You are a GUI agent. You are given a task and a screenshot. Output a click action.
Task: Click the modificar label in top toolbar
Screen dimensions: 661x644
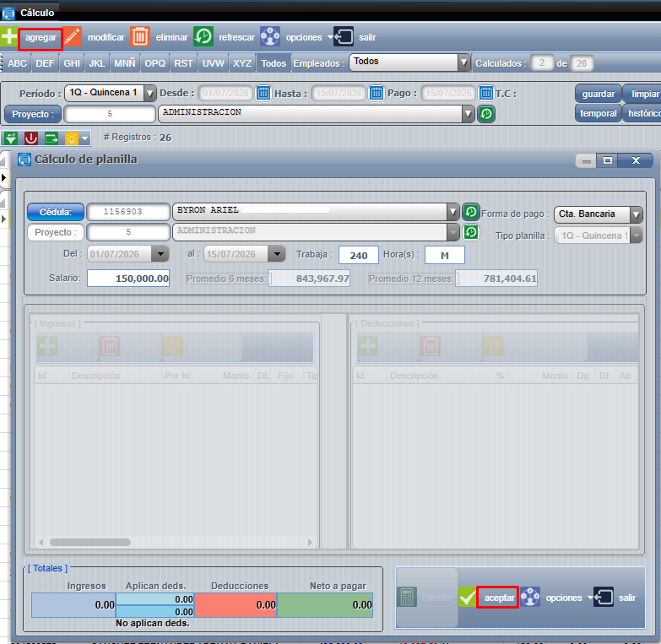[106, 37]
